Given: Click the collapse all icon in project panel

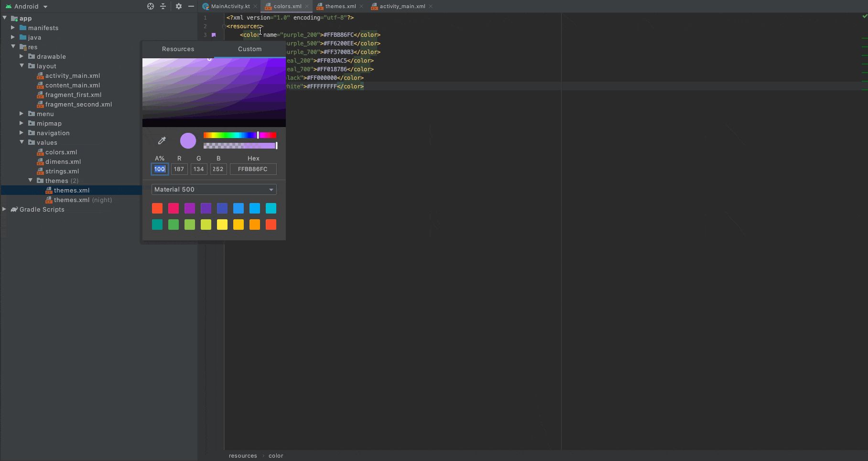Looking at the screenshot, I should [x=163, y=6].
